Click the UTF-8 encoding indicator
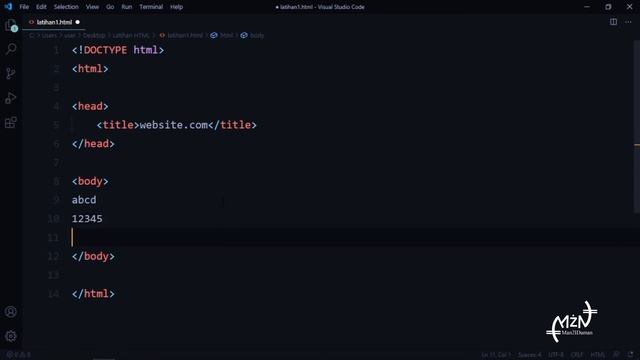This screenshot has height=360, width=640. pyautogui.click(x=556, y=355)
